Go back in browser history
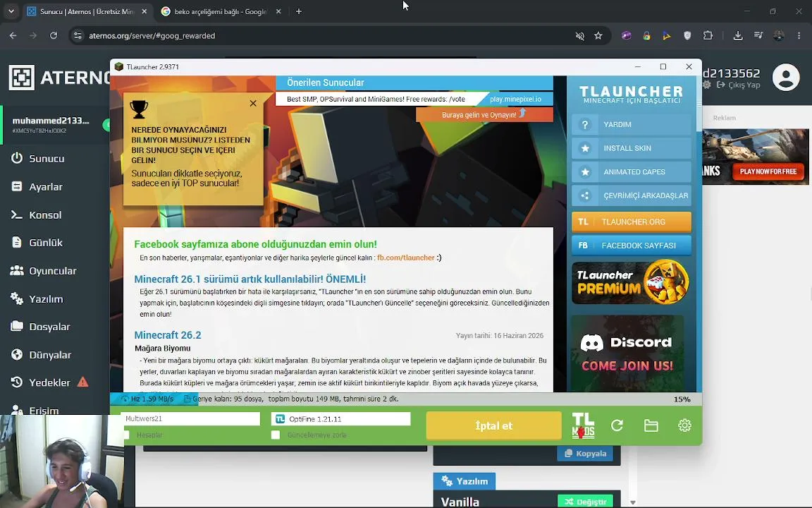This screenshot has width=812, height=508. pyautogui.click(x=13, y=36)
